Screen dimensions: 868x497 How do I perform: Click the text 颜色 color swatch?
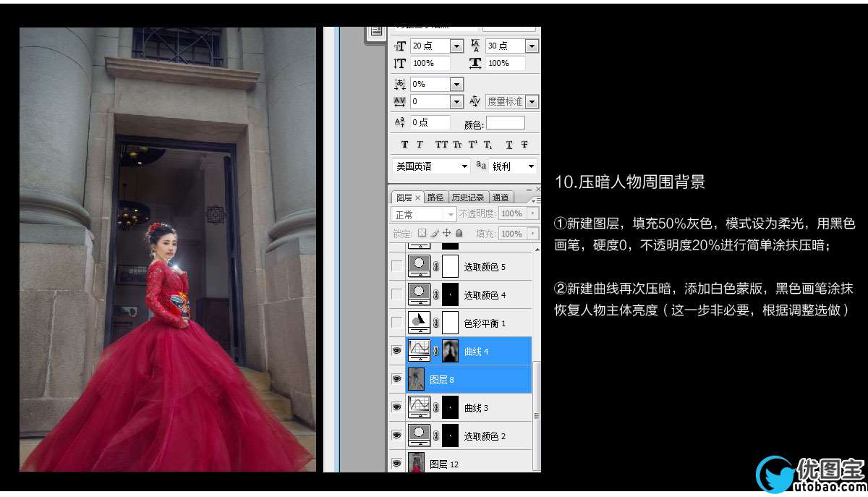tap(505, 123)
